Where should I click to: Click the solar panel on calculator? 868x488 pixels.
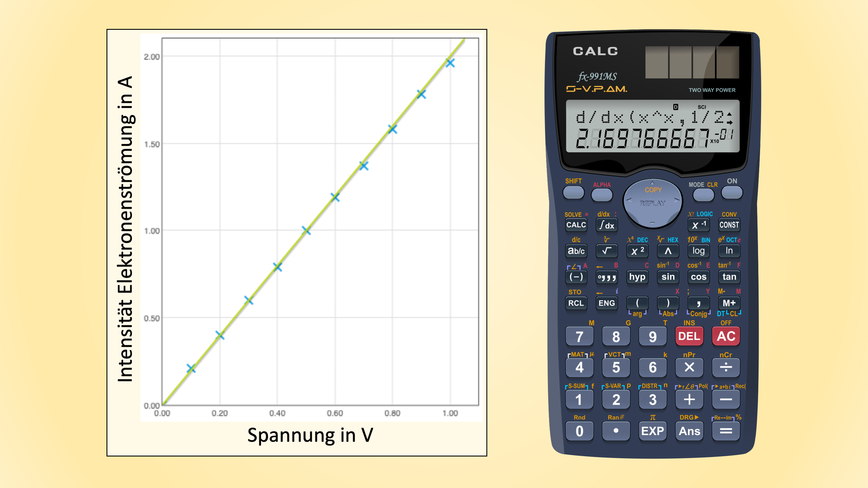pos(692,62)
